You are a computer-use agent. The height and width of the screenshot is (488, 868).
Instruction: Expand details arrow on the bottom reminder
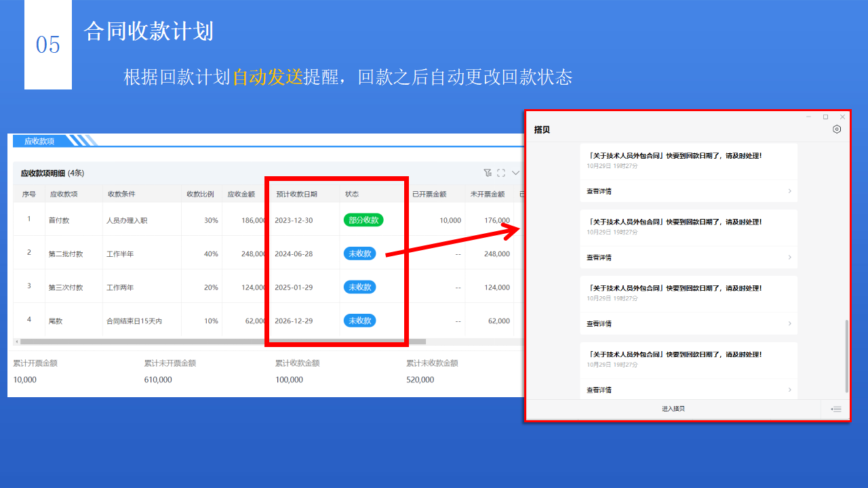click(789, 389)
